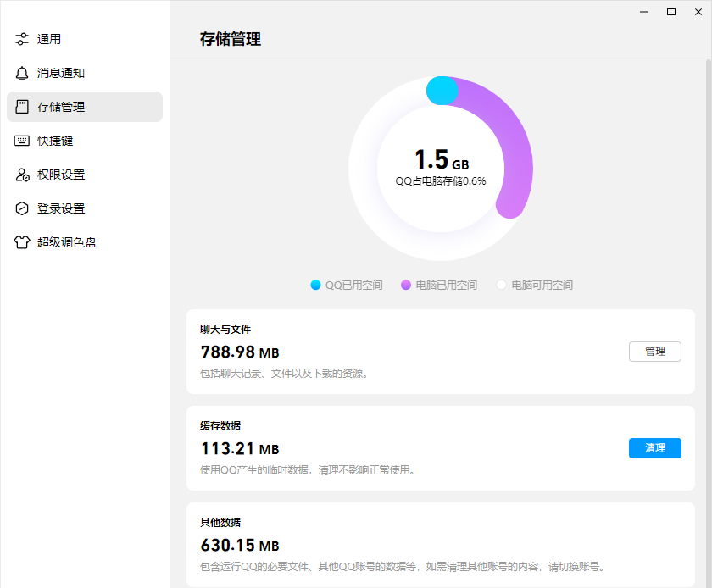Open 权限设置 via the person-lock icon
This screenshot has width=712, height=588.
pyautogui.click(x=22, y=175)
